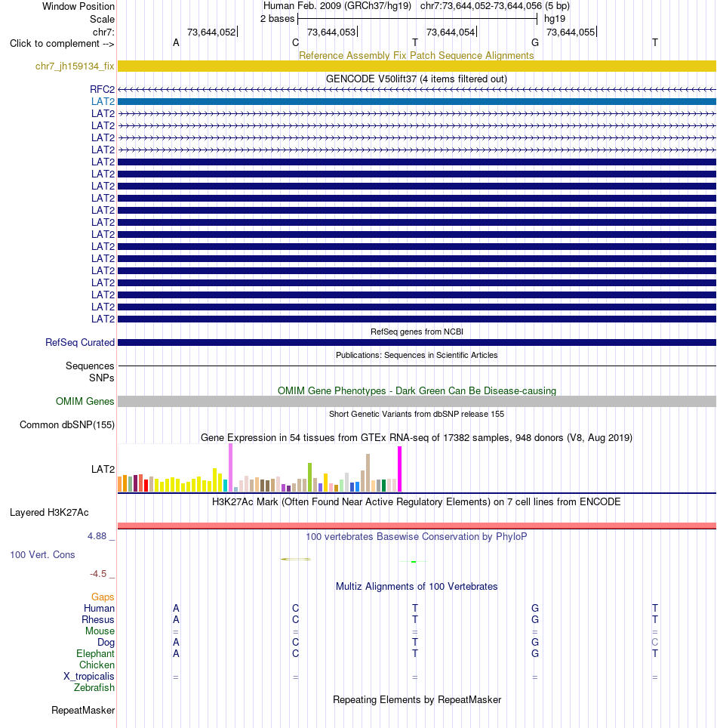Click the 100 Vert. Cons label
The width and height of the screenshot is (717, 728).
coord(43,555)
